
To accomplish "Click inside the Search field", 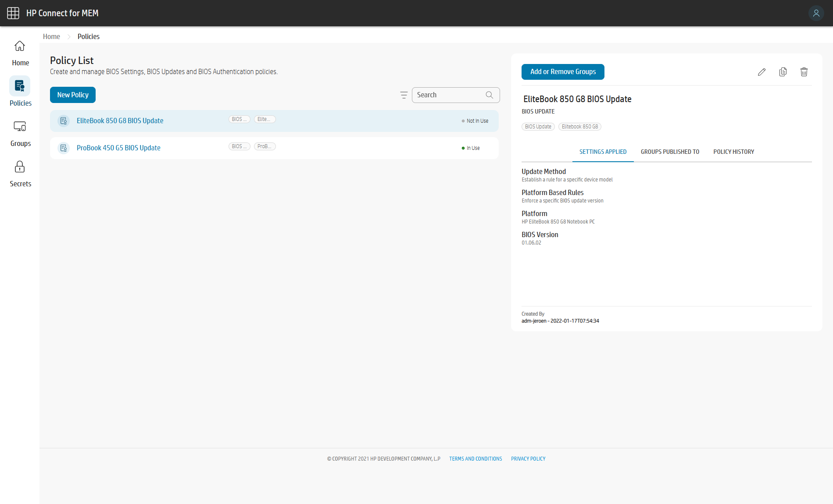I will point(447,95).
